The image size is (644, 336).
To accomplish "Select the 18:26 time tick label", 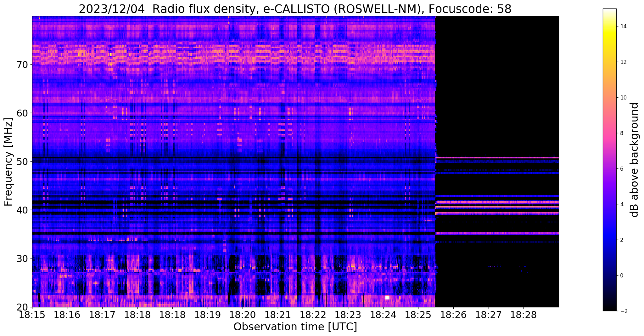I will tap(453, 315).
